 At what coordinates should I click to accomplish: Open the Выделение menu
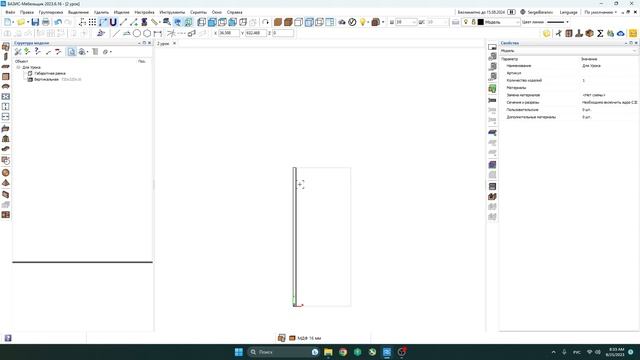coord(78,12)
